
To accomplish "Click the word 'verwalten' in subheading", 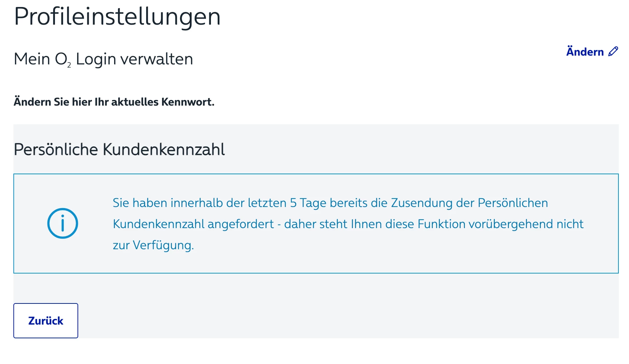I will 156,59.
